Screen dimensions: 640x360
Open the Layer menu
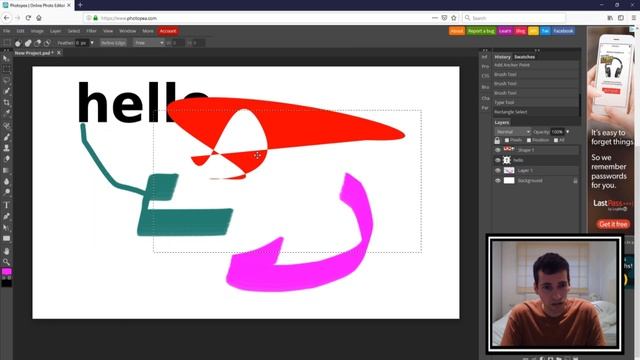(56, 31)
